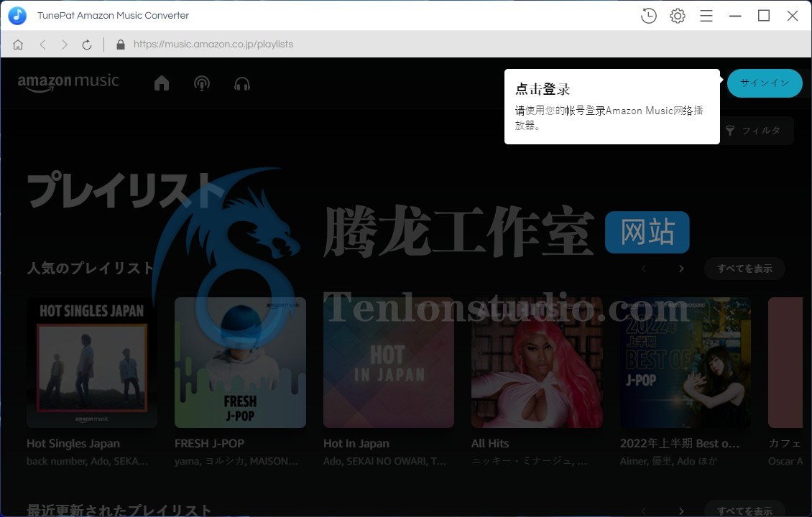Close the TunePat window

coord(793,16)
